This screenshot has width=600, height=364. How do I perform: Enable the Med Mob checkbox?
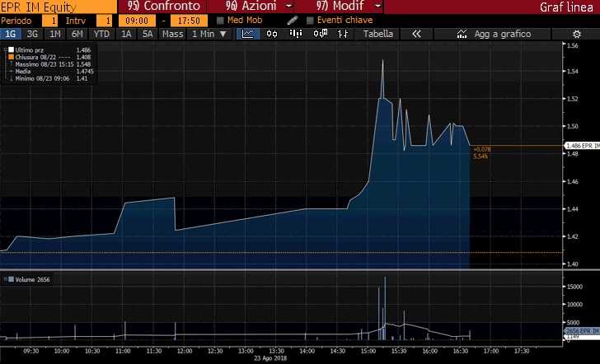pos(221,20)
